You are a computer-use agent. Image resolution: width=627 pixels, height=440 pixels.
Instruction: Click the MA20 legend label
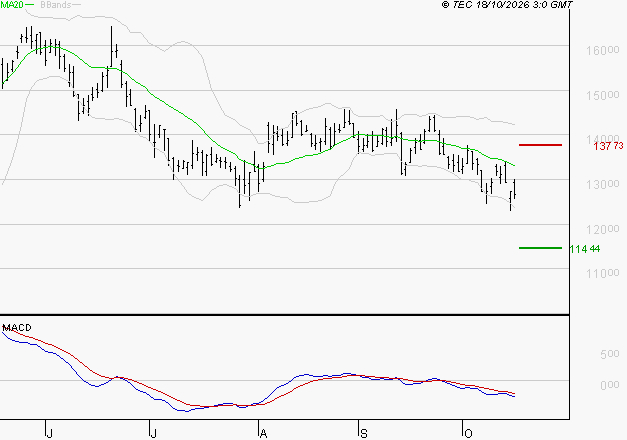click(12, 5)
